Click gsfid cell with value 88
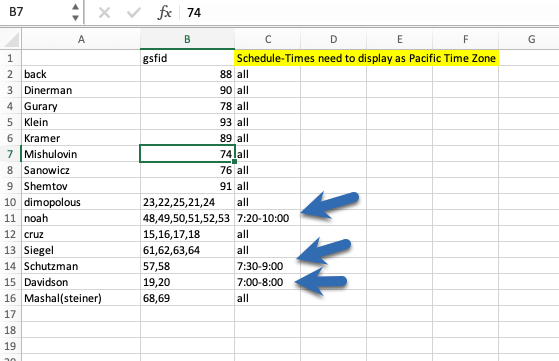 (188, 74)
